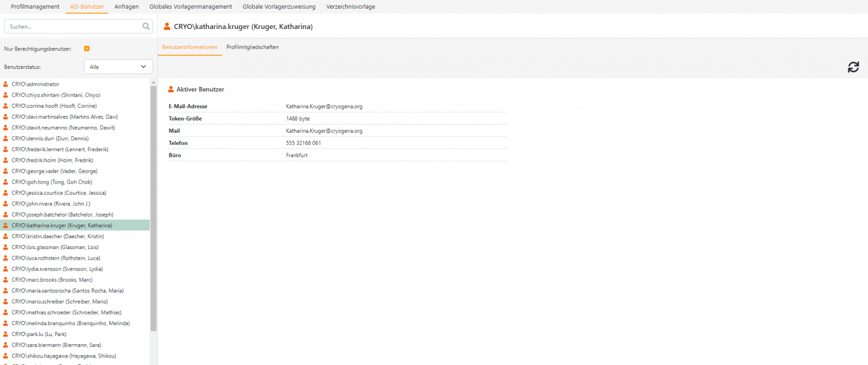868x365 pixels.
Task: Click user icon next to CRYO\park.lu
Action: 6,334
